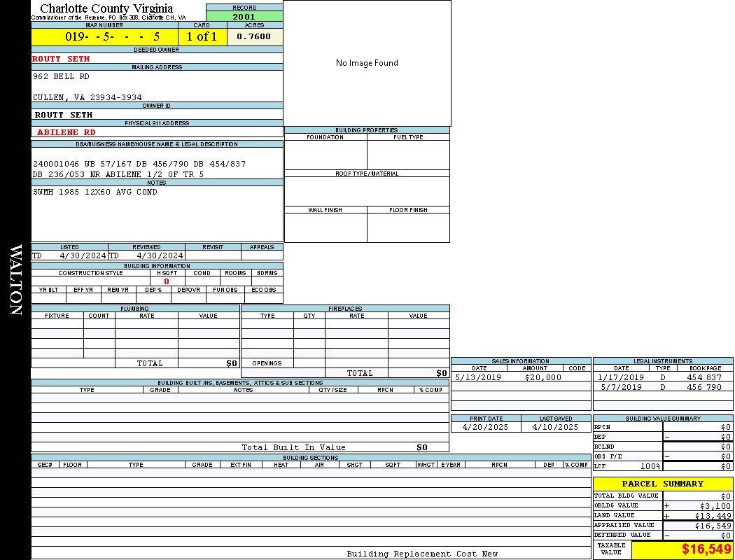This screenshot has width=735, height=560.
Task: Click the ABILENE RD physical address
Action: click(x=66, y=132)
